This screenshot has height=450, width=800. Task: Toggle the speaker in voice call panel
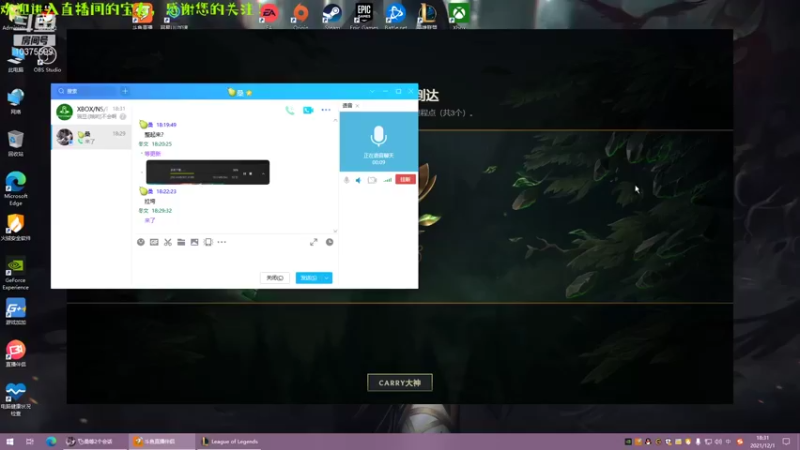point(358,180)
